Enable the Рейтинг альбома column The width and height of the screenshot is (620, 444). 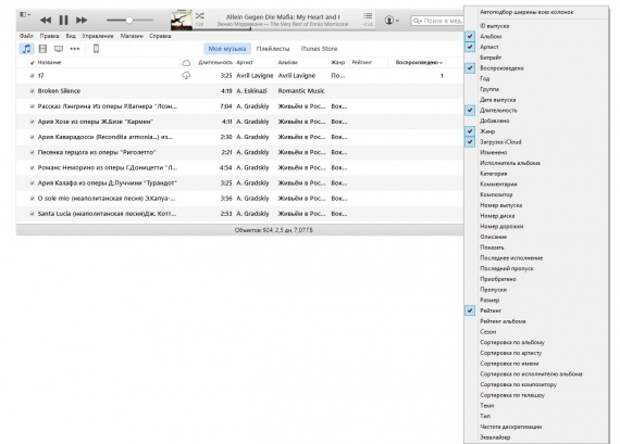point(503,321)
